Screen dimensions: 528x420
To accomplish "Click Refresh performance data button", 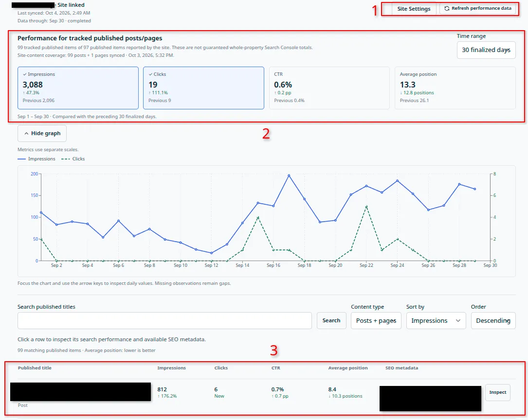I will [477, 8].
